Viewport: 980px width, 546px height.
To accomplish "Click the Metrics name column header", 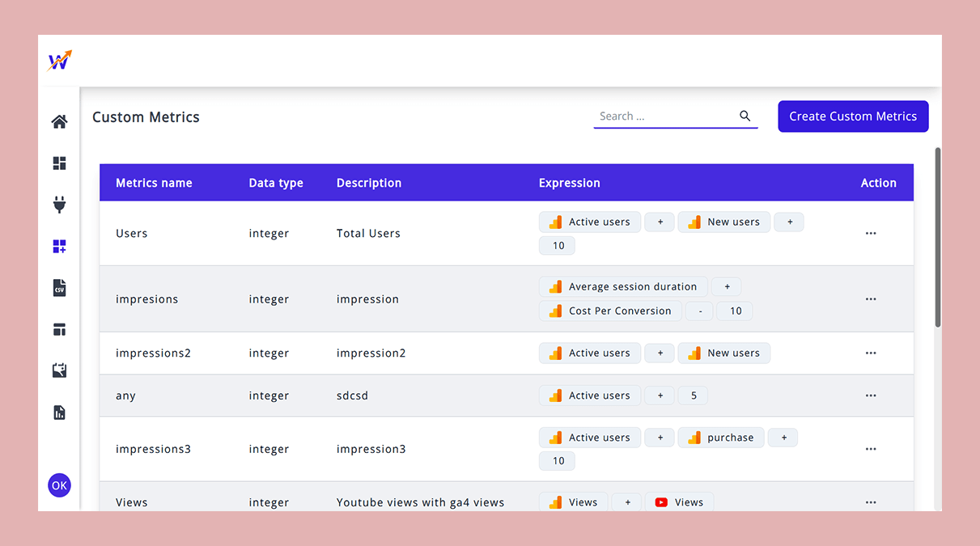I will click(x=154, y=183).
